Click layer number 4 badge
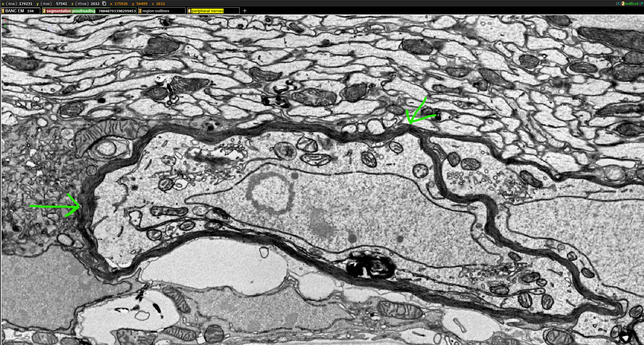The image size is (644, 345). (x=189, y=11)
